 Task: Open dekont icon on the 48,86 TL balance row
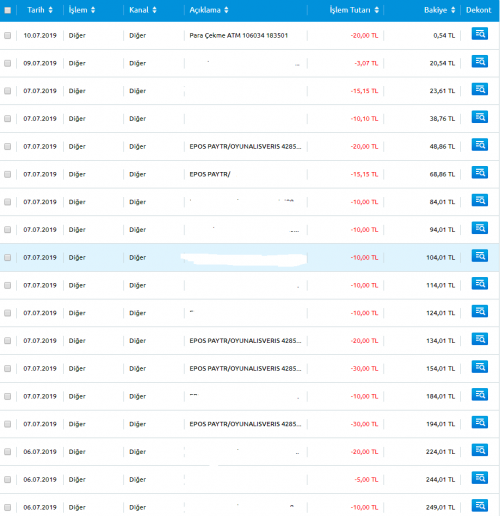(480, 145)
